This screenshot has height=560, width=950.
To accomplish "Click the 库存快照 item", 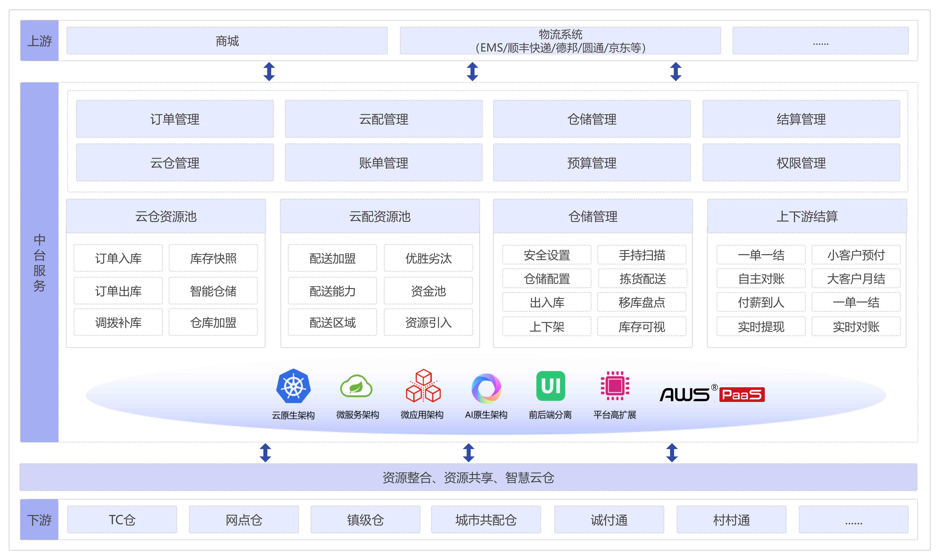I will [x=213, y=258].
